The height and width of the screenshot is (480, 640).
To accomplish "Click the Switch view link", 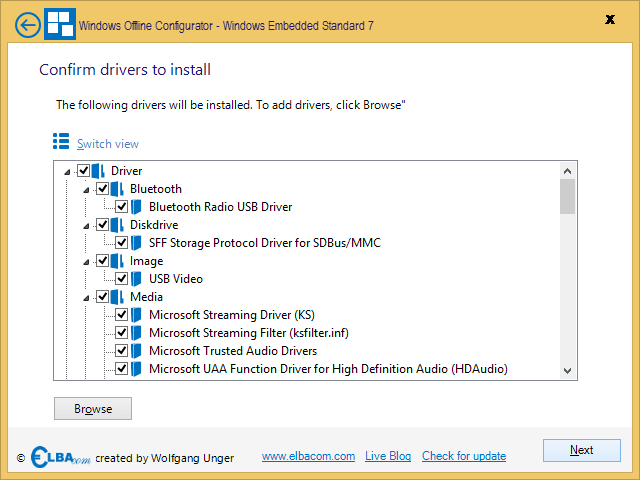I will tap(108, 144).
